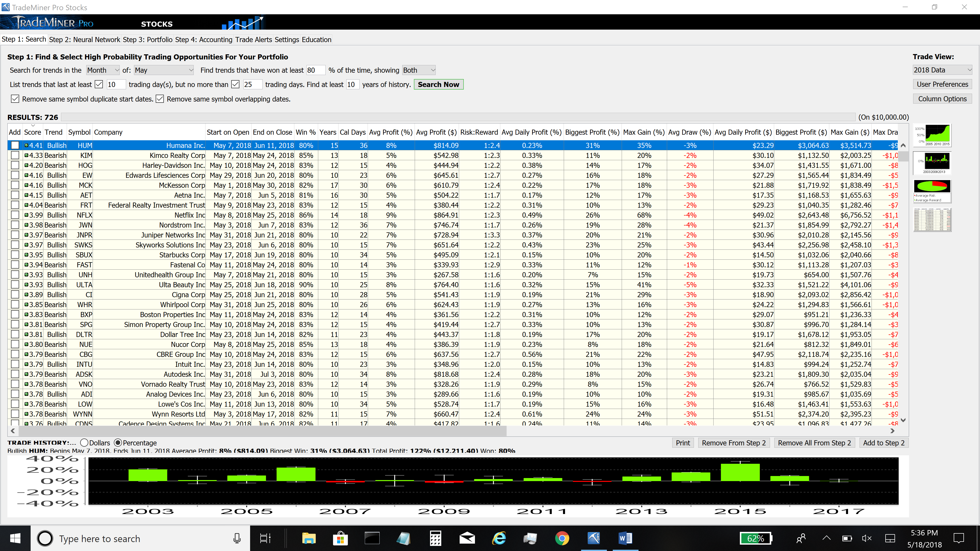Open File Explorer from the taskbar
This screenshot has width=980, height=551.
click(309, 539)
